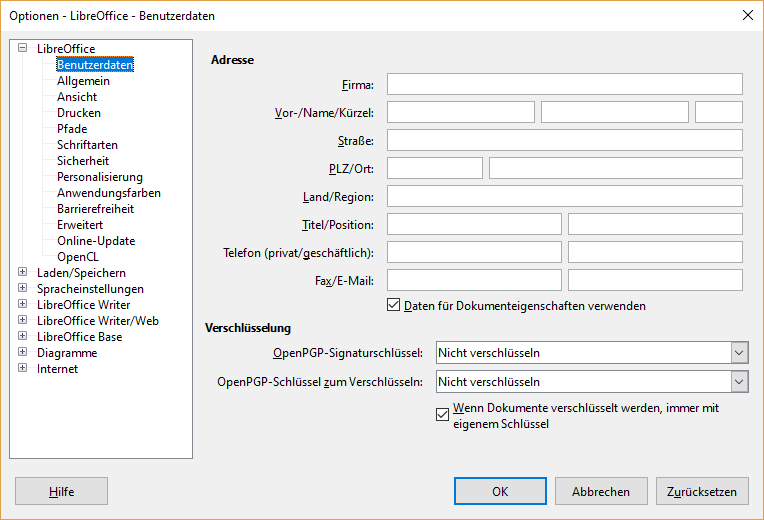Focus the Titel input field
The height and width of the screenshot is (520, 764).
tap(474, 224)
